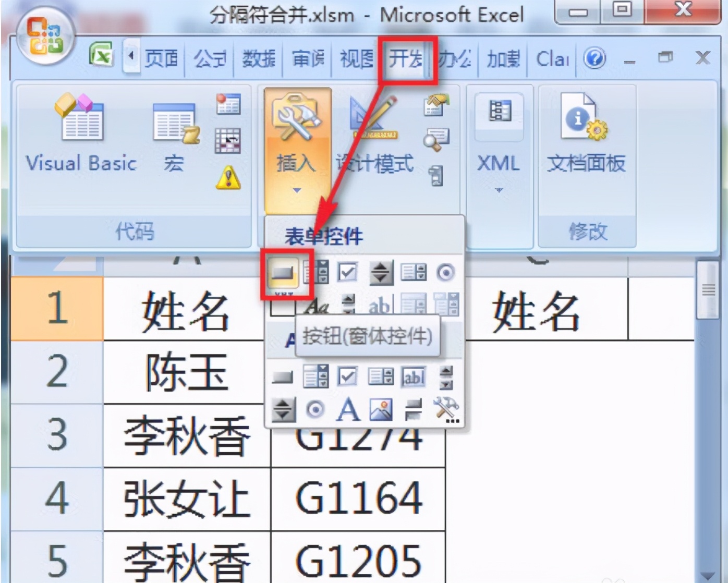Click the vertical scrollbar down arrow

tap(708, 575)
